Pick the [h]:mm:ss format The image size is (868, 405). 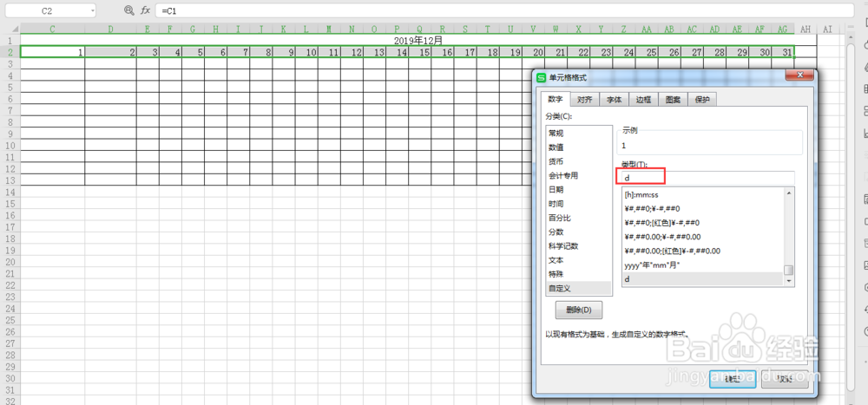click(x=702, y=195)
